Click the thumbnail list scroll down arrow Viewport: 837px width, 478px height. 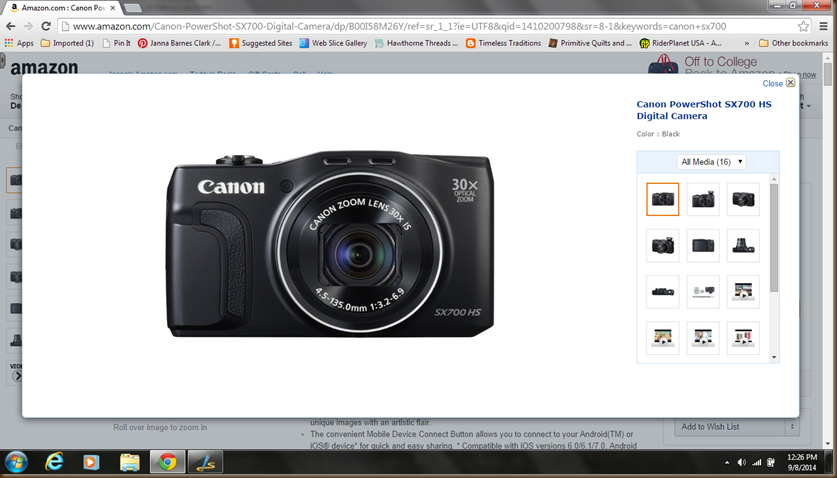774,357
